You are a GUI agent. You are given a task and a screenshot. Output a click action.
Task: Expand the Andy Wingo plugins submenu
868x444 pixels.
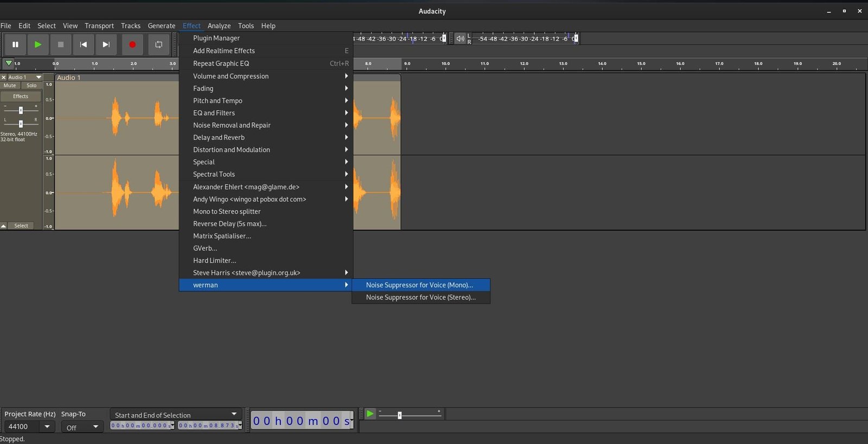coord(266,199)
